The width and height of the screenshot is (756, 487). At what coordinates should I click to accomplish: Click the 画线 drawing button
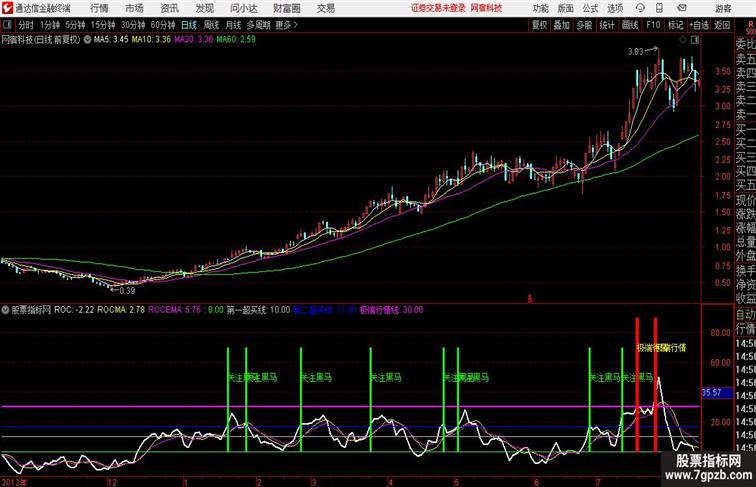point(630,25)
